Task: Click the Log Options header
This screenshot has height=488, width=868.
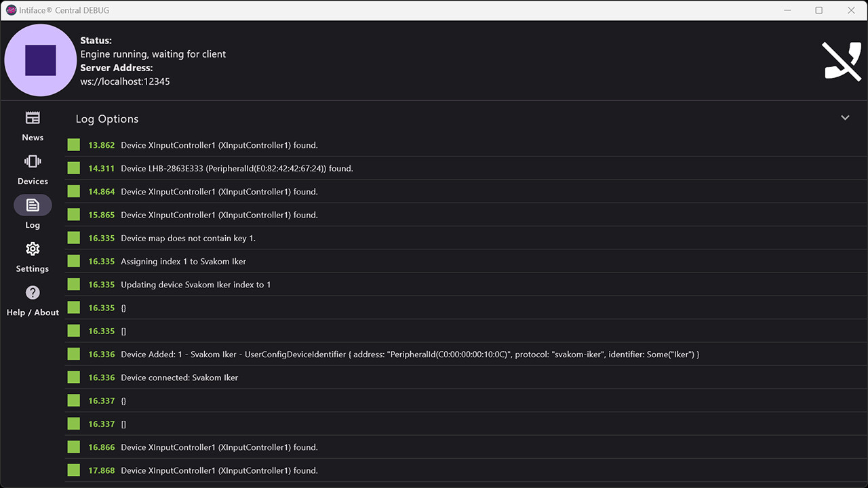Action: tap(106, 119)
